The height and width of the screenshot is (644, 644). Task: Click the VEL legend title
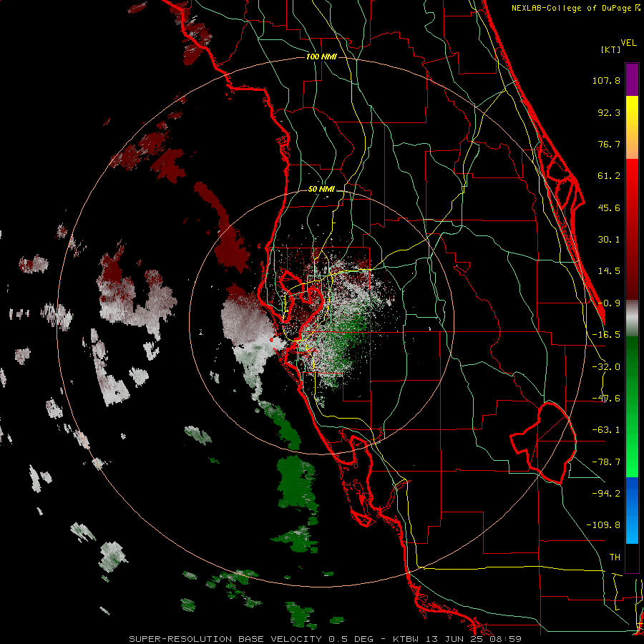pyautogui.click(x=628, y=43)
